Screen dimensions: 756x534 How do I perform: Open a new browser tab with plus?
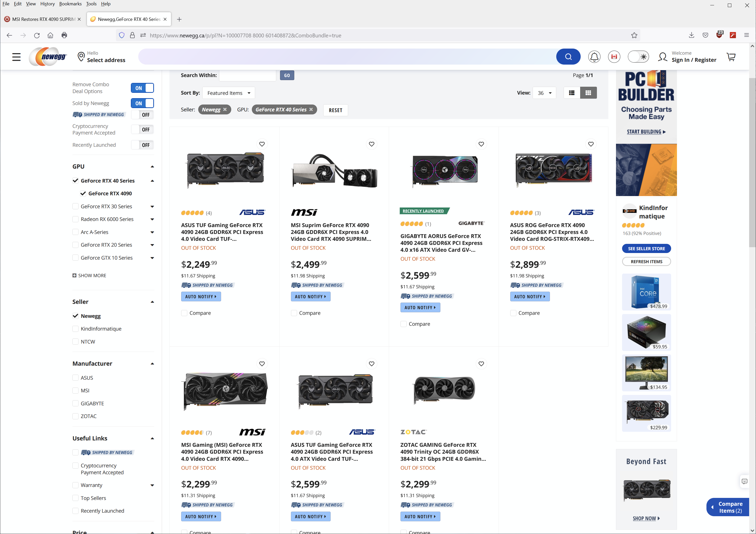click(x=179, y=19)
